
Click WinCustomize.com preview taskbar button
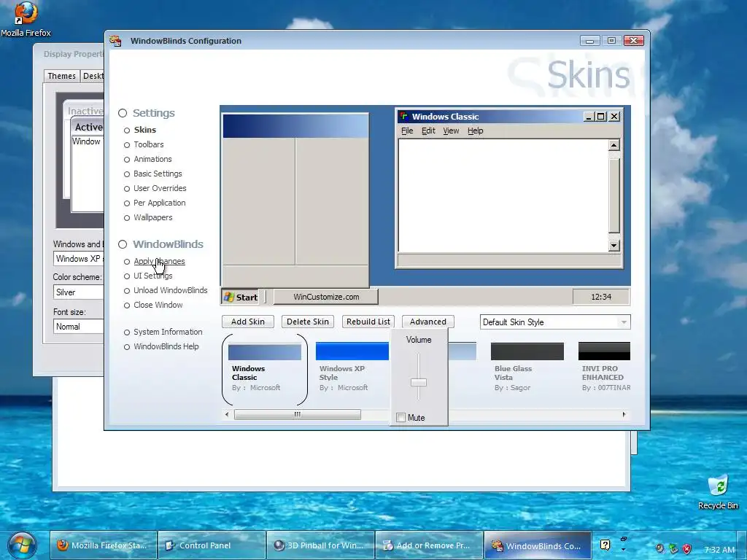point(326,297)
